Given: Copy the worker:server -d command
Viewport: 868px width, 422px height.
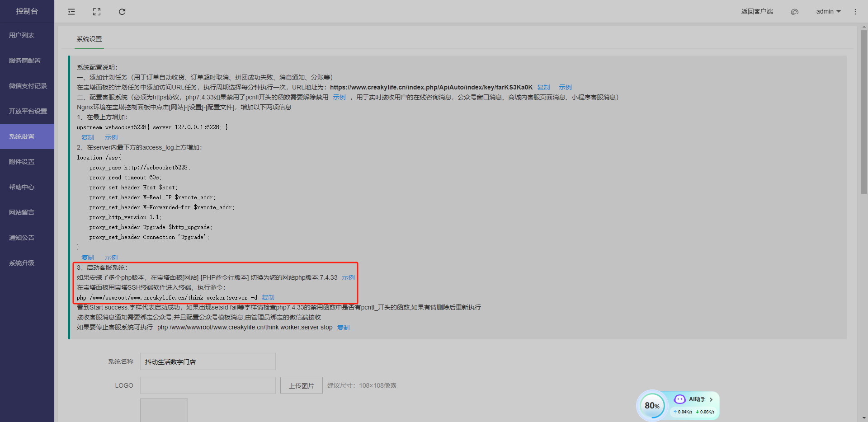Looking at the screenshot, I should coord(268,297).
